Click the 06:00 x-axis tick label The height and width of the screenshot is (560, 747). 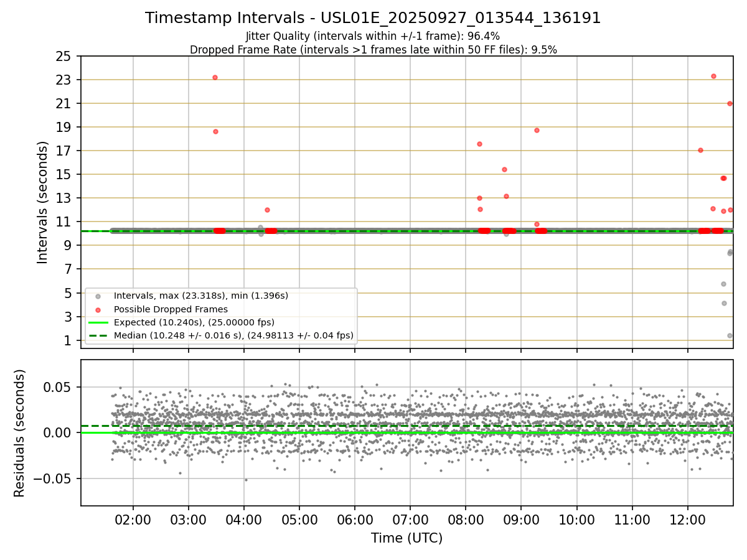[x=354, y=520]
